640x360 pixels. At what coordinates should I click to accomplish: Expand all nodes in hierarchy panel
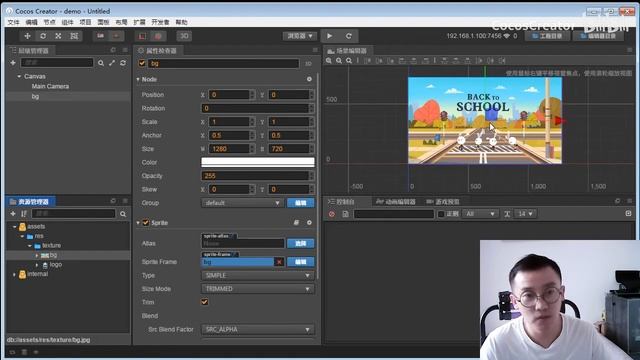pos(112,63)
